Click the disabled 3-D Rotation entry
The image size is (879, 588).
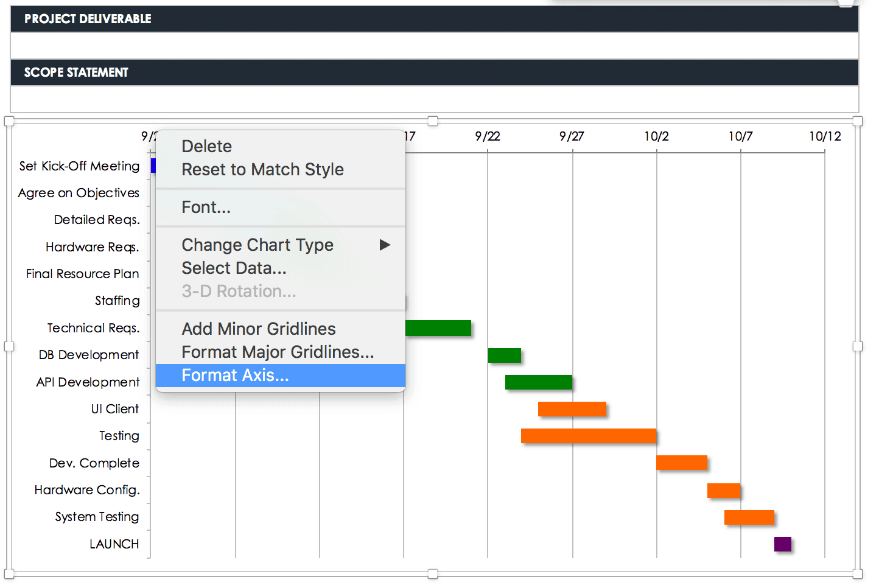pyautogui.click(x=238, y=291)
